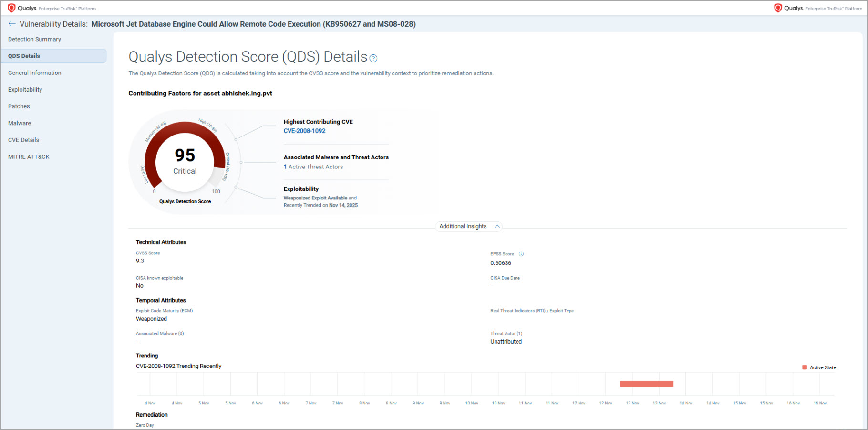
Task: Click the back arrow beside Vulnerability Details
Action: [x=12, y=24]
